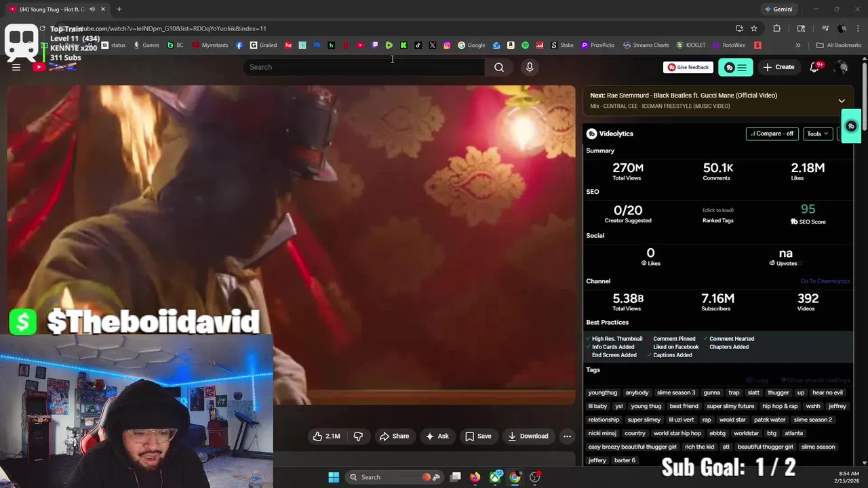Open the Xbox app from the taskbar
The height and width of the screenshot is (488, 868).
coord(496,477)
